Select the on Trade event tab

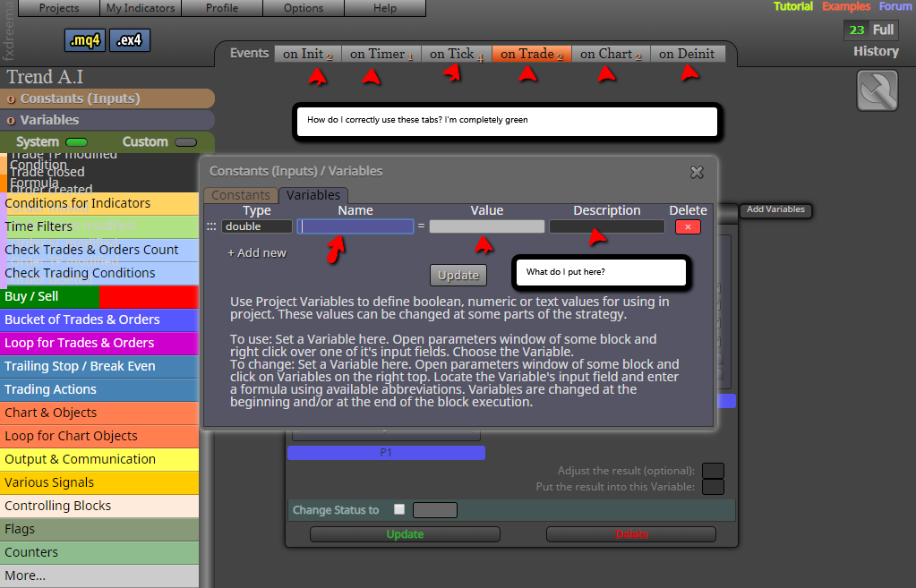[x=532, y=54]
